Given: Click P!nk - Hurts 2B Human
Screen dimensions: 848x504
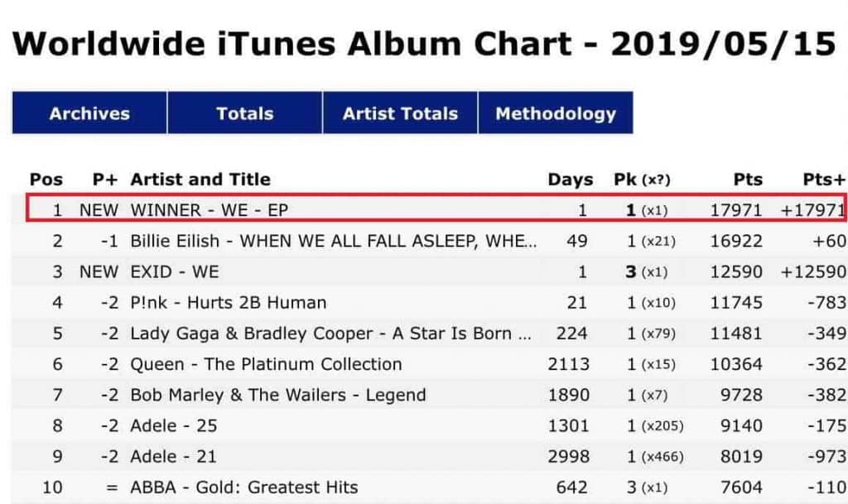Looking at the screenshot, I should pos(229,302).
